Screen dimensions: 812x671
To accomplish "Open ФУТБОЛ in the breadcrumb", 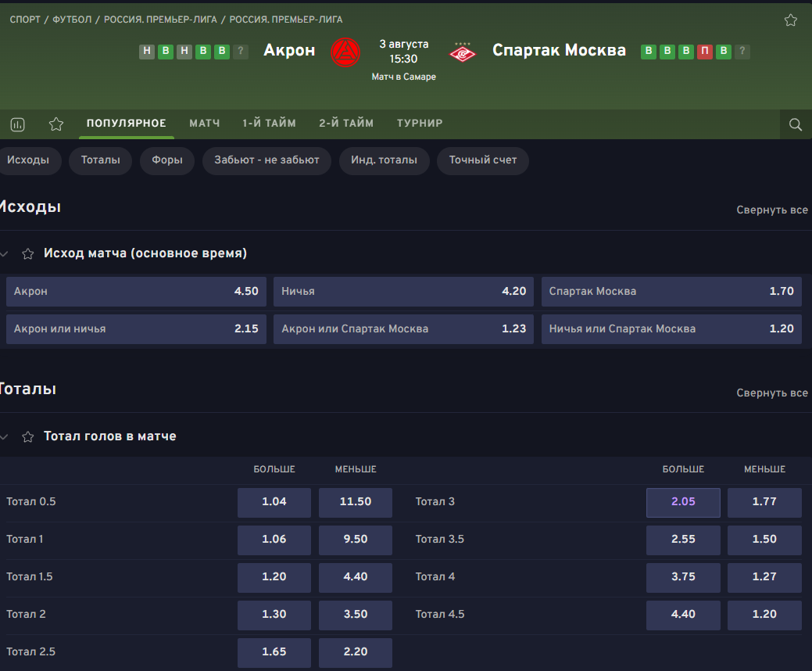I will pyautogui.click(x=72, y=20).
